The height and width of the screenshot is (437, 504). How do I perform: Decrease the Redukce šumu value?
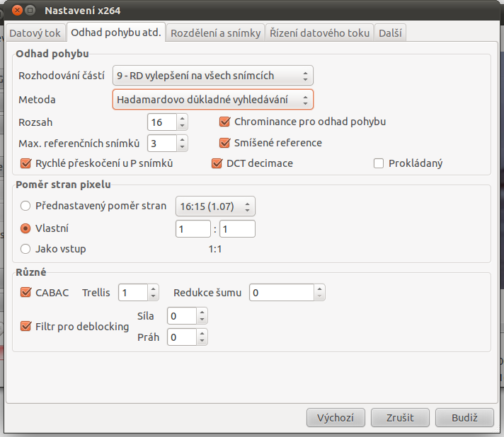click(x=319, y=296)
